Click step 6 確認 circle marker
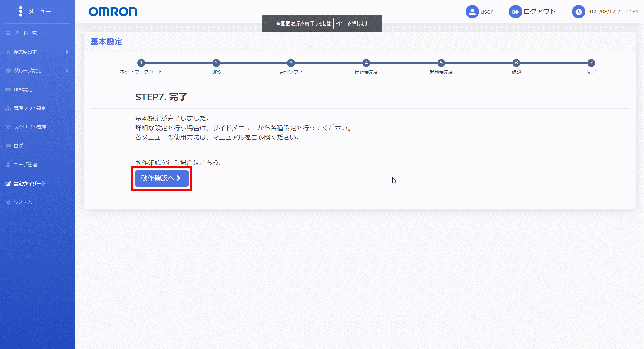The image size is (644, 349). (x=516, y=63)
